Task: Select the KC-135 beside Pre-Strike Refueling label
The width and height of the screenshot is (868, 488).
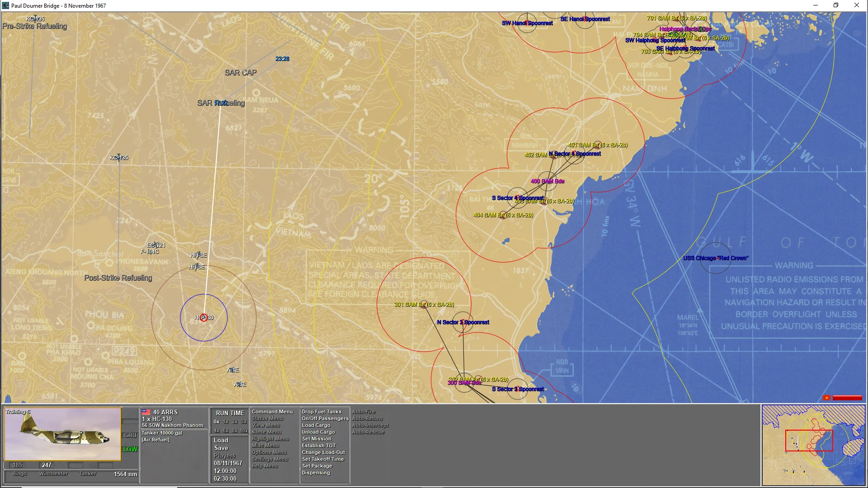Action: [35, 19]
